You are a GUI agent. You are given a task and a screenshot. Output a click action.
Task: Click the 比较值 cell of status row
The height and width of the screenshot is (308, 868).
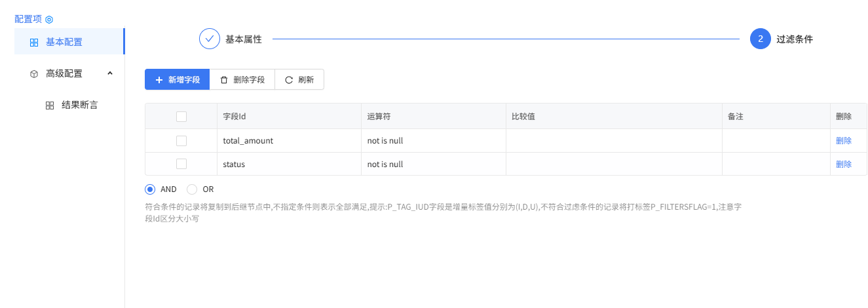coord(614,164)
